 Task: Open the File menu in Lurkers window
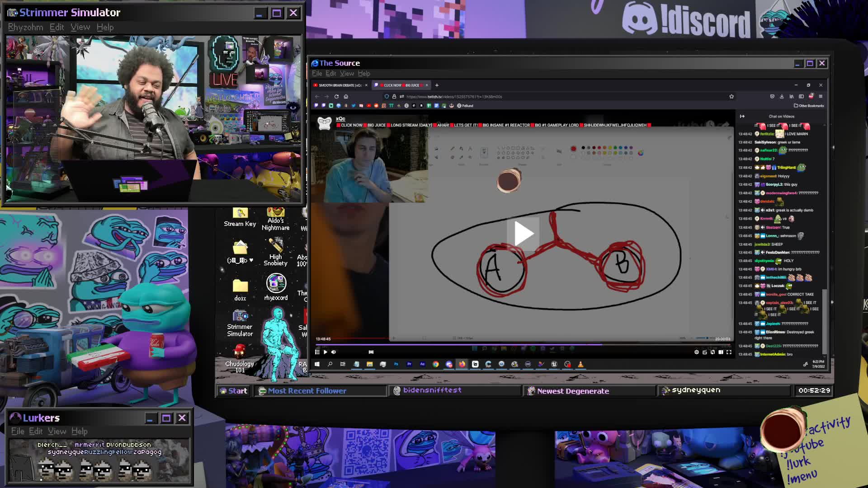[x=18, y=431]
